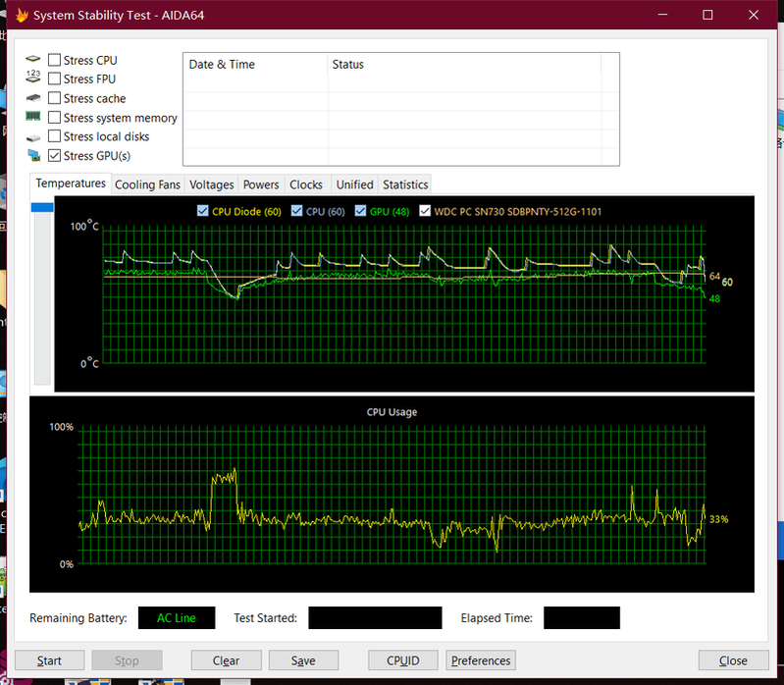The height and width of the screenshot is (685, 784).
Task: Enable the Stress CPU checkbox
Action: pos(55,61)
